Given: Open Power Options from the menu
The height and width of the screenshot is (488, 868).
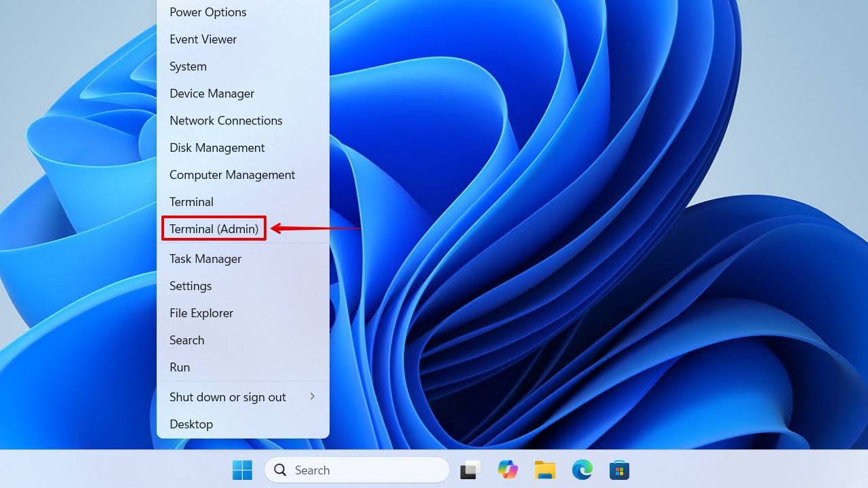Looking at the screenshot, I should (x=208, y=12).
